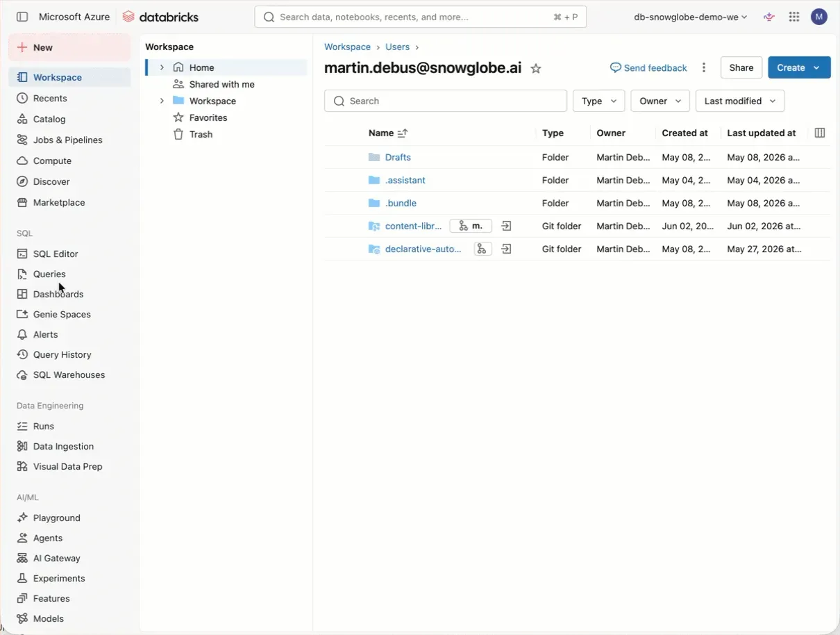The width and height of the screenshot is (840, 635).
Task: Open SQL Warehouses
Action: click(69, 374)
